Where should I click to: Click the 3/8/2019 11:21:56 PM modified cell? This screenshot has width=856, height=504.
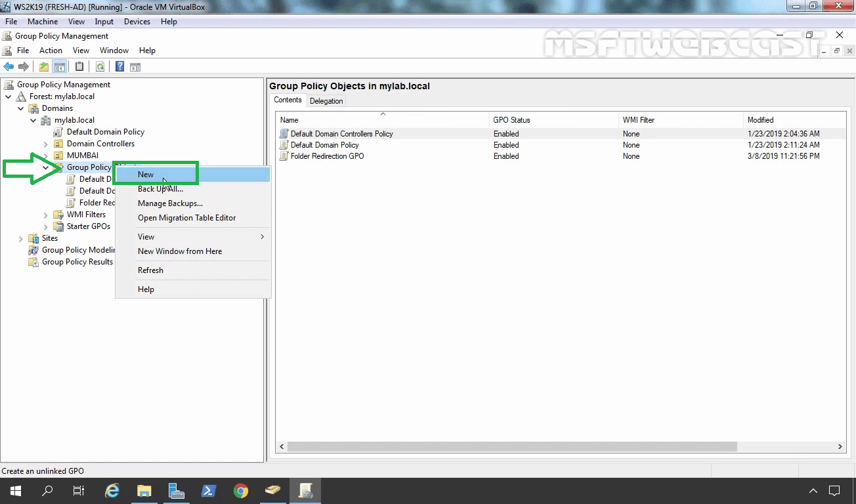tap(783, 156)
